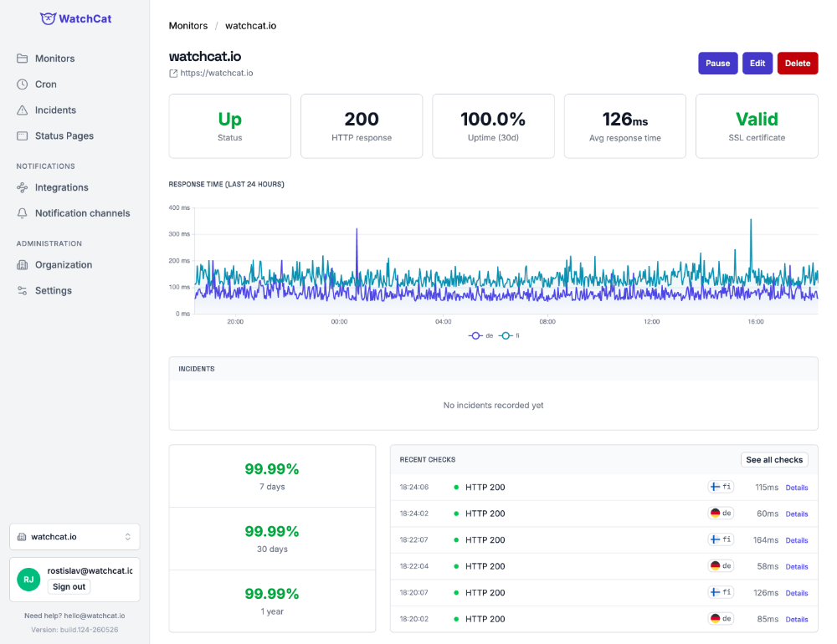Select Integrations in sidebar
837x644 pixels.
[x=61, y=187]
